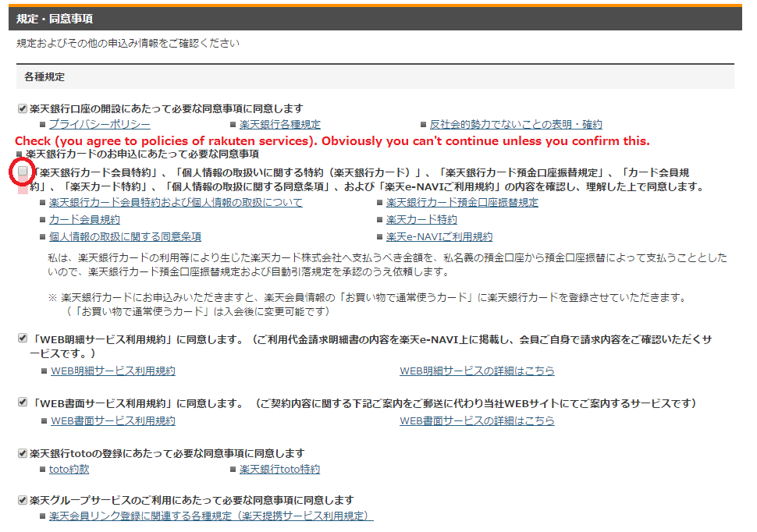Viewport: 757px width, 532px height.
Task: Open WEB明細サービスの詳細はこちら link
Action: (x=477, y=371)
